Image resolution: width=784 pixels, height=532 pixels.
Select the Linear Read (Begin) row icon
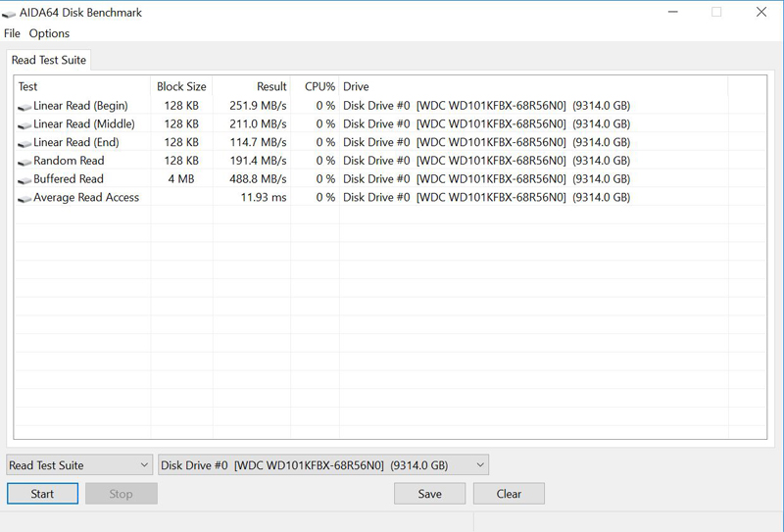point(24,107)
